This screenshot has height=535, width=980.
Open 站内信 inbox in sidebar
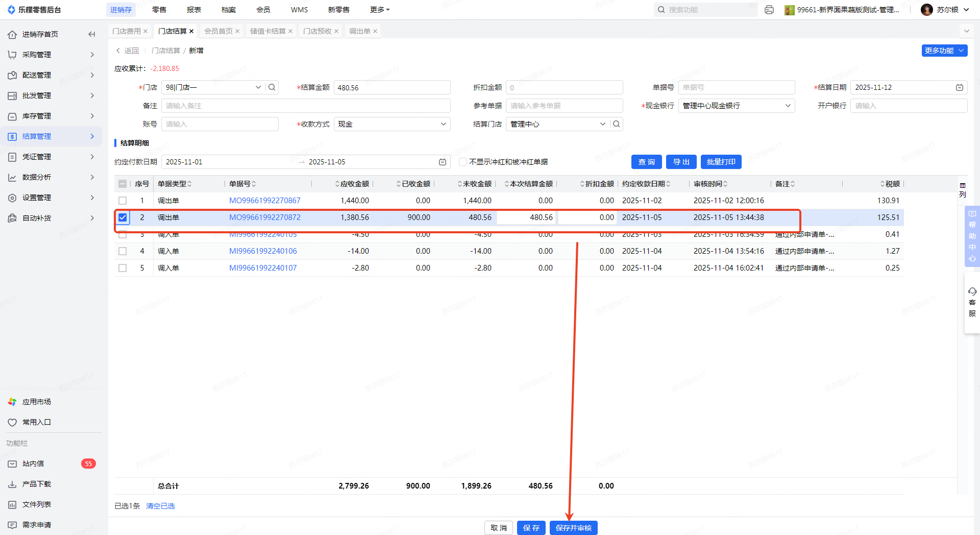tap(33, 464)
